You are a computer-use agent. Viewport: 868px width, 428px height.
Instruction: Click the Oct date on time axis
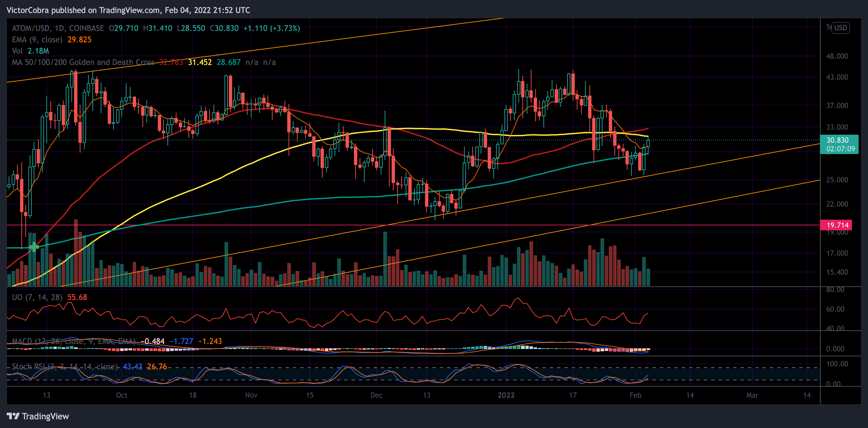(x=122, y=395)
